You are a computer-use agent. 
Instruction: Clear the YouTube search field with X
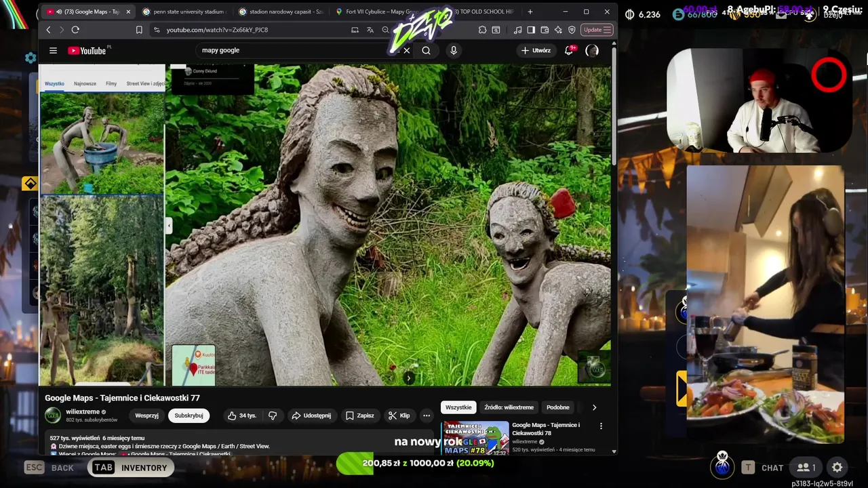coord(406,50)
